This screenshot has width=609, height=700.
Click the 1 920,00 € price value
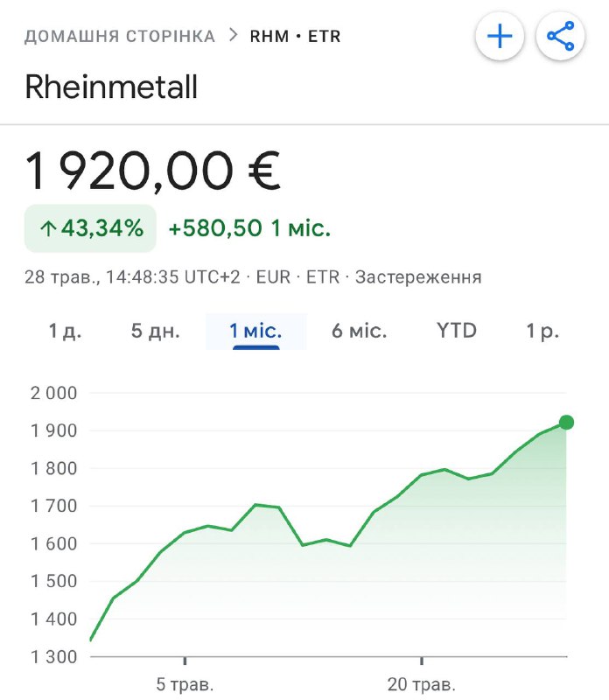pos(152,171)
